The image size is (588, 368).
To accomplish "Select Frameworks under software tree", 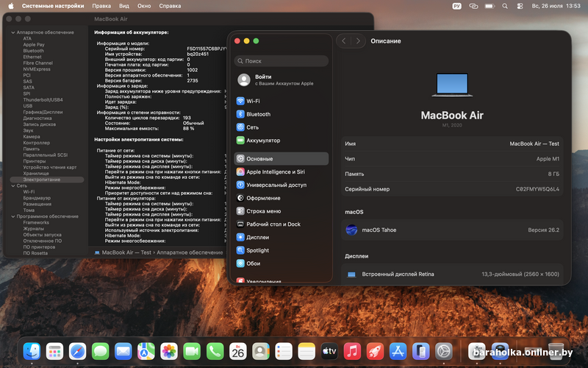I will pyautogui.click(x=36, y=222).
